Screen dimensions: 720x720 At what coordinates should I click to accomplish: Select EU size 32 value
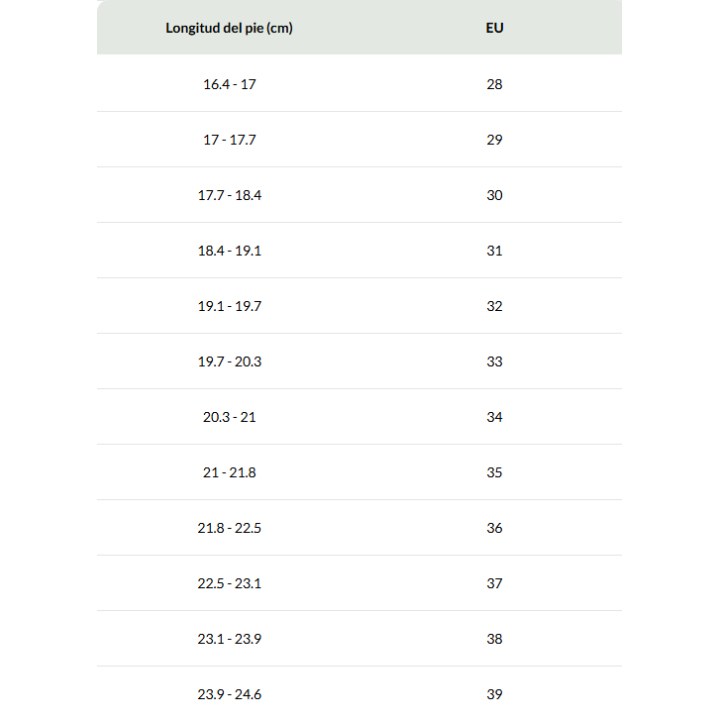tap(495, 306)
